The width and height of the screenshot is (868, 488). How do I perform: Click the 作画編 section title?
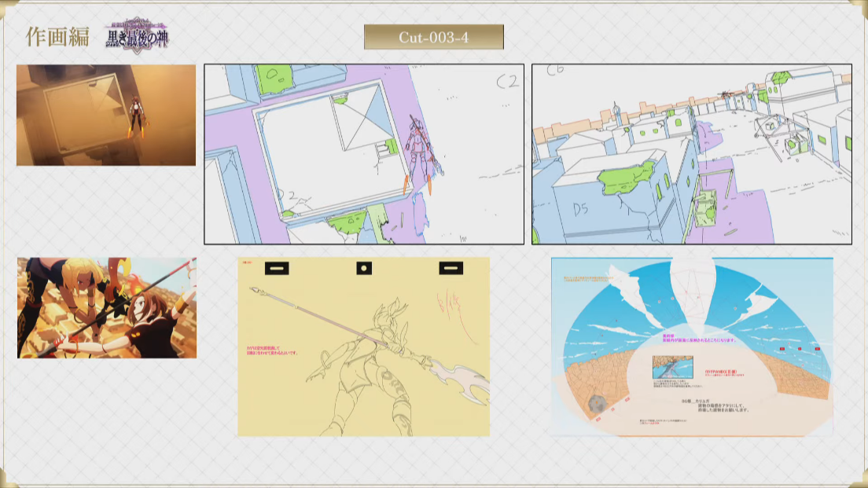(57, 37)
